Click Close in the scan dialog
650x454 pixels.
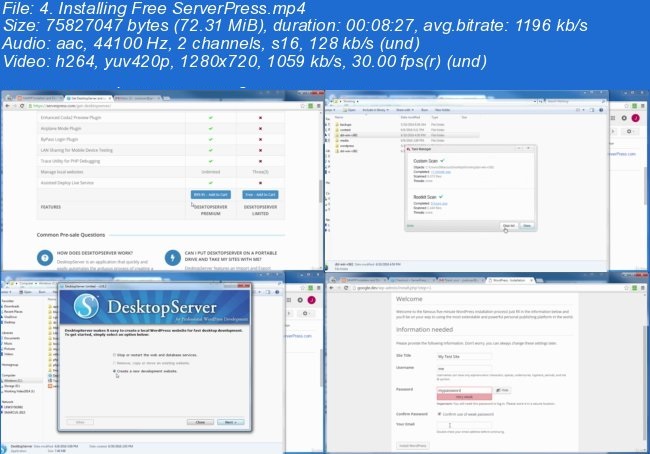point(527,226)
